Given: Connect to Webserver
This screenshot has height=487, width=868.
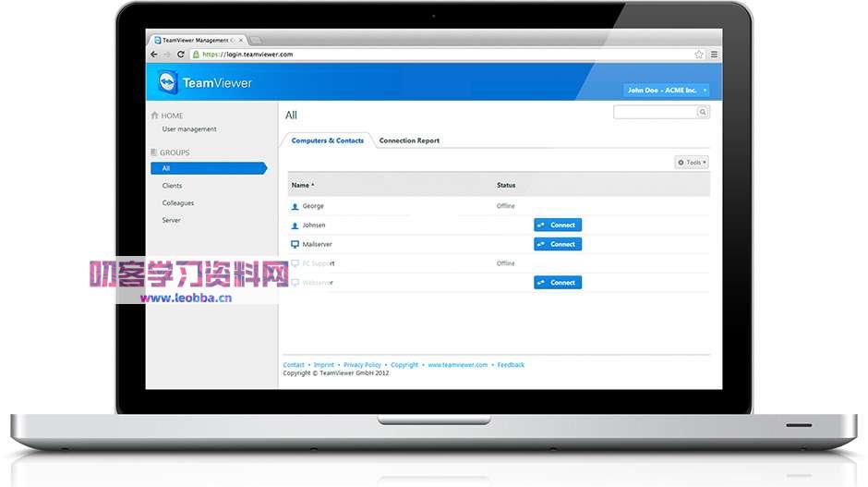Looking at the screenshot, I should coord(558,283).
